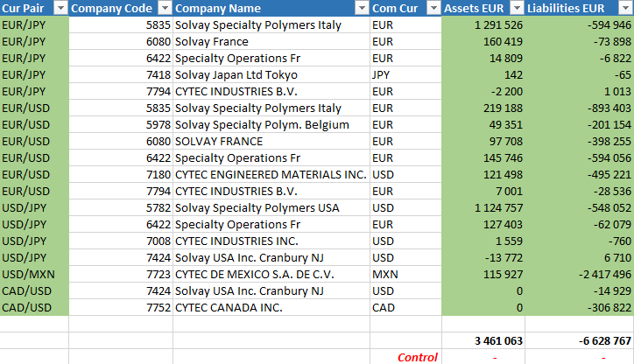The height and width of the screenshot is (364, 634).
Task: Open the Company Code filter dropdown
Action: [165, 8]
